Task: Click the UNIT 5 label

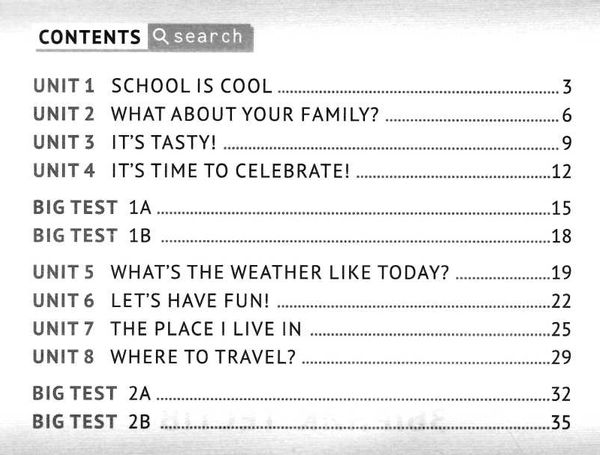Action: pyautogui.click(x=63, y=272)
